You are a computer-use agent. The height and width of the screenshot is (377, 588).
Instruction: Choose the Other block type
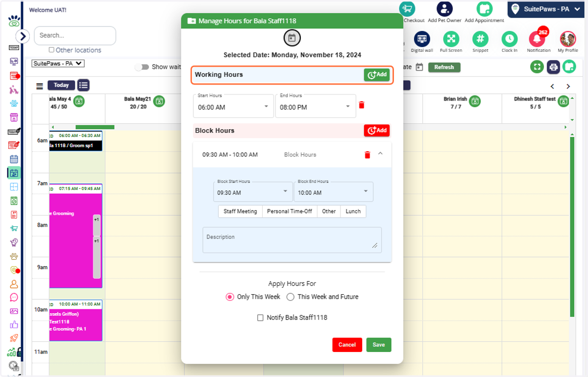click(329, 212)
